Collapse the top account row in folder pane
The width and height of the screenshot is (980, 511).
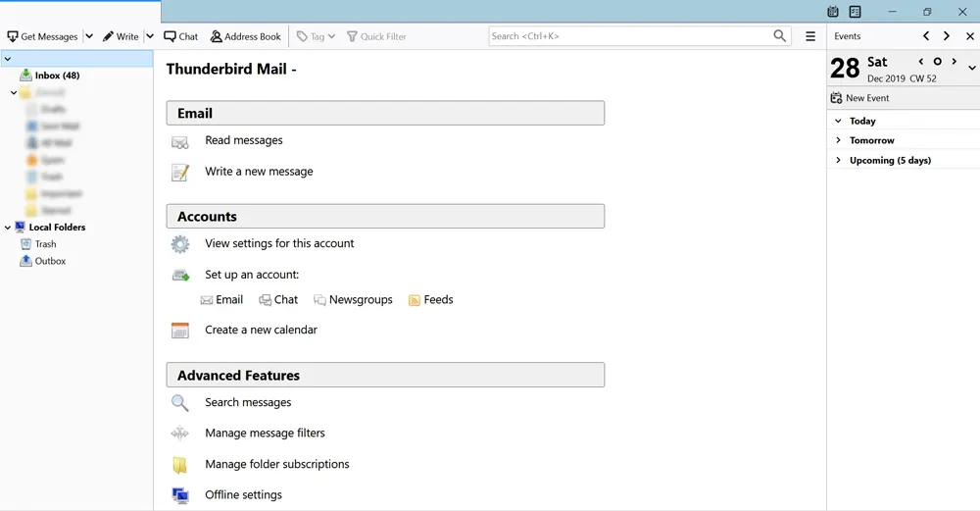[x=8, y=59]
